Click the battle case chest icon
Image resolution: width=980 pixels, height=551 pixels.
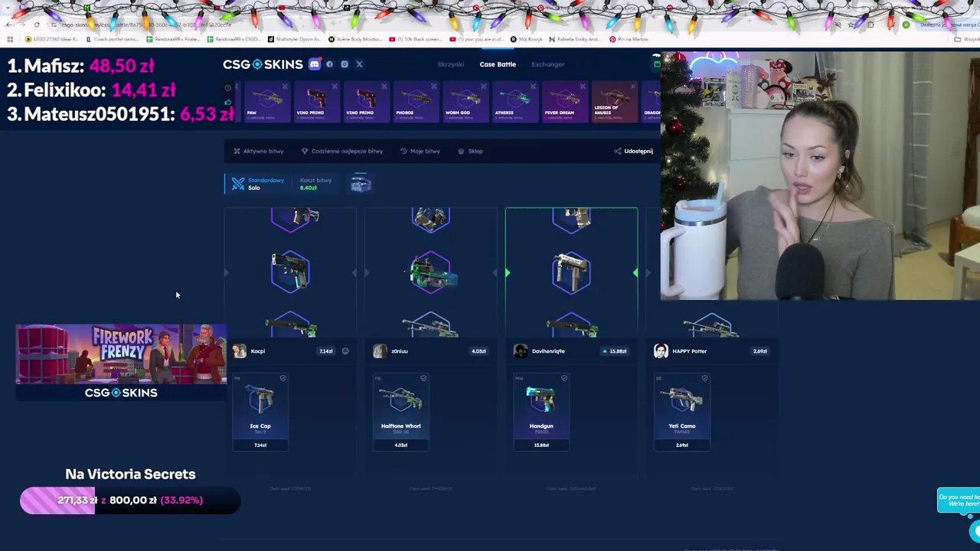361,184
